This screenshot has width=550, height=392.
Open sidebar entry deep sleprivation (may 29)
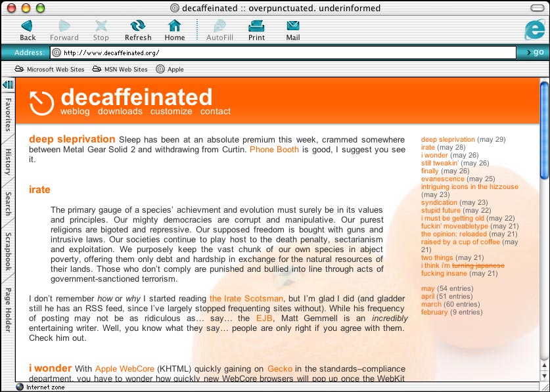pos(448,139)
